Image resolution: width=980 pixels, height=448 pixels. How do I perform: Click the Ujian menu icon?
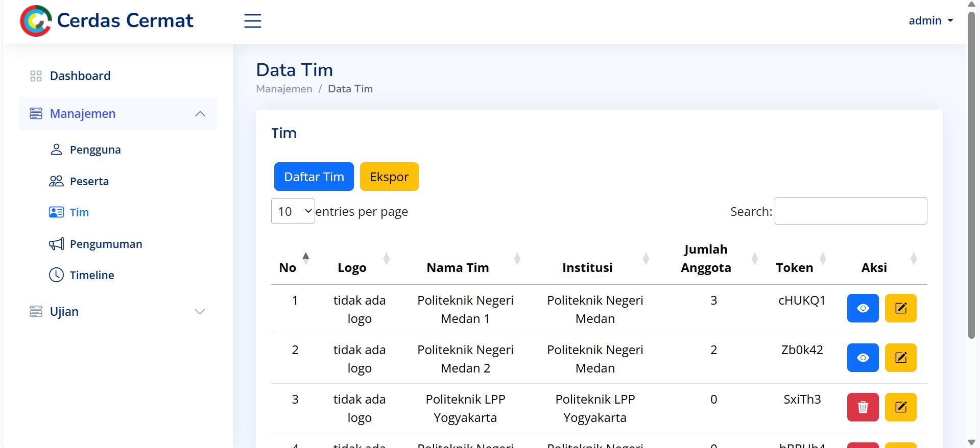[x=36, y=311]
